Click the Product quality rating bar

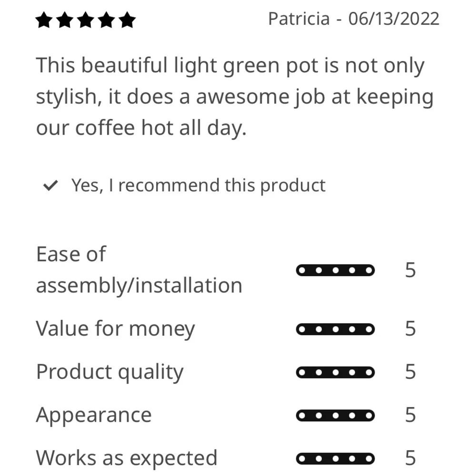pyautogui.click(x=335, y=372)
